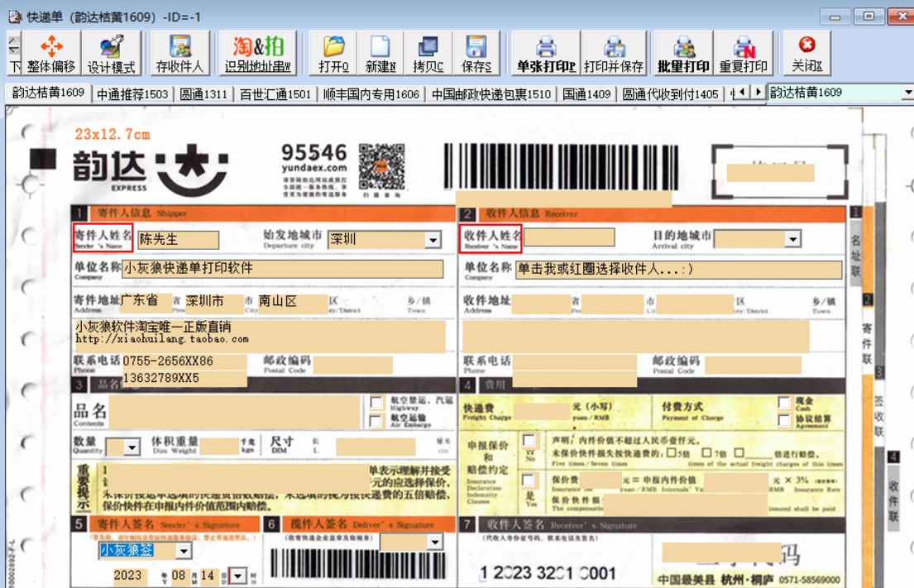The height and width of the screenshot is (588, 914).
Task: Switch to 百世汇通1501 tab
Action: 275,93
